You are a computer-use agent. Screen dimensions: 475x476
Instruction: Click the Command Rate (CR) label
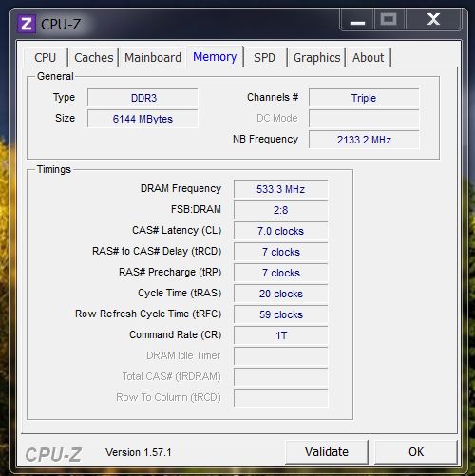click(176, 334)
